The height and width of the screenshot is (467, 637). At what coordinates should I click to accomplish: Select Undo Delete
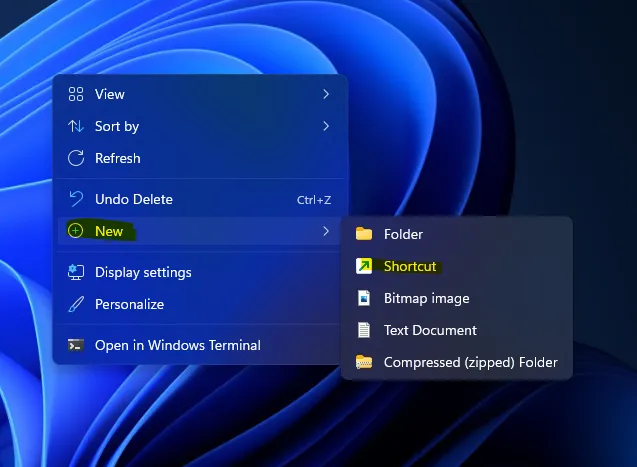[x=199, y=199]
